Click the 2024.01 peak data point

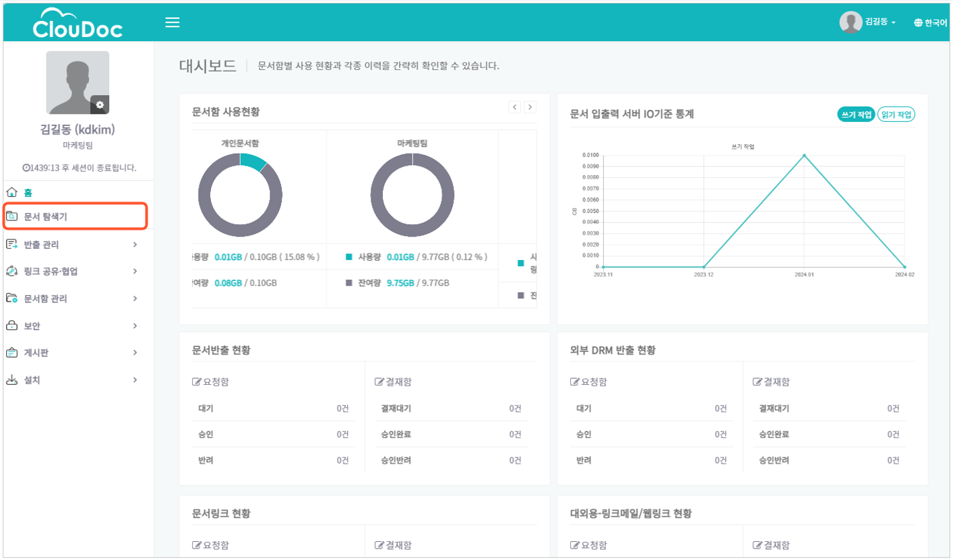pyautogui.click(x=804, y=155)
